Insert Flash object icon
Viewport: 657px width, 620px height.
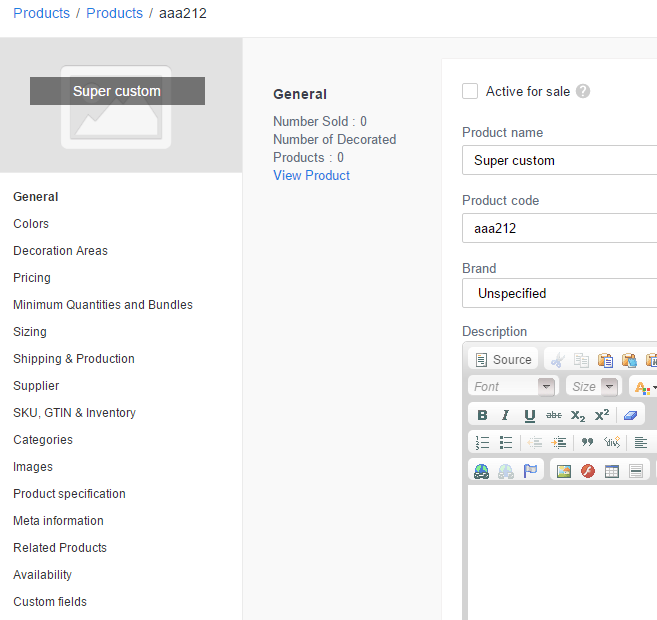[x=588, y=471]
